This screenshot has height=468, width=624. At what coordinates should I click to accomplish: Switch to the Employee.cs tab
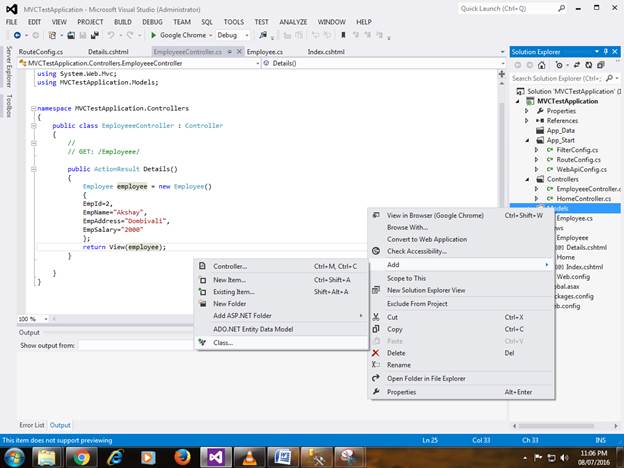265,50
